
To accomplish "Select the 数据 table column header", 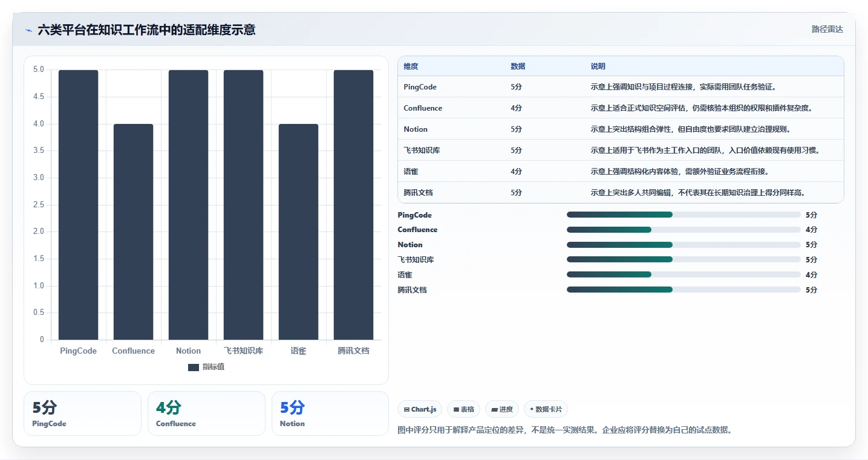I will point(518,66).
